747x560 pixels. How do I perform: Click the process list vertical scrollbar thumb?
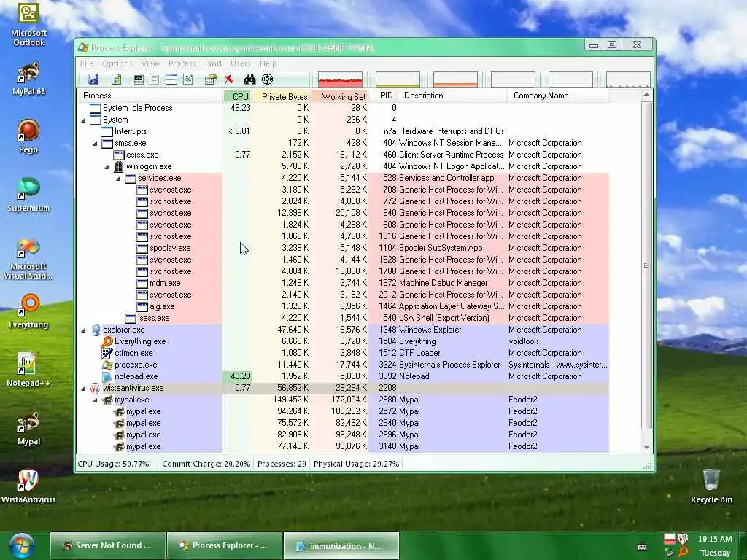(x=646, y=265)
